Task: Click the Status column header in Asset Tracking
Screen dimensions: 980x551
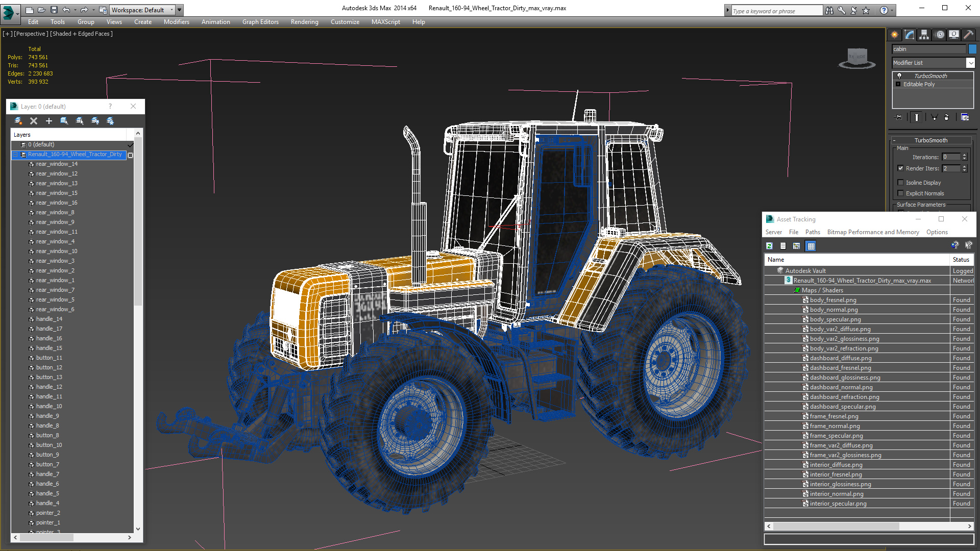Action: tap(962, 260)
